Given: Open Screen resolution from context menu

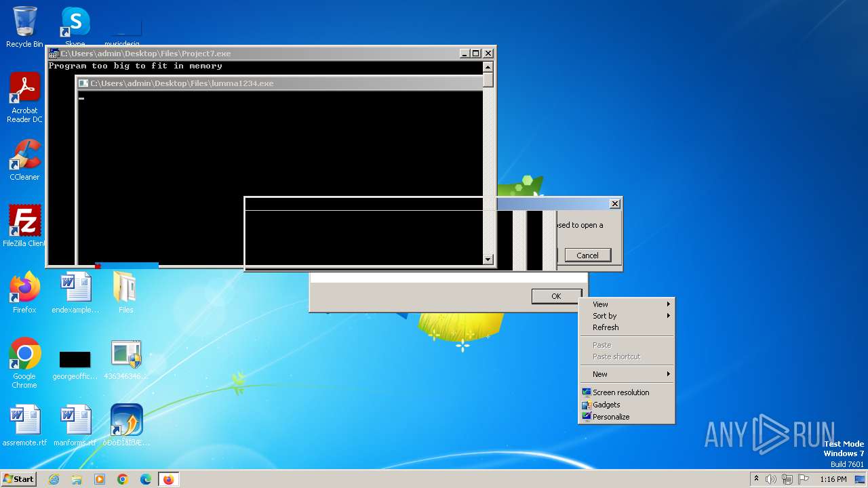Looking at the screenshot, I should click(627, 392).
